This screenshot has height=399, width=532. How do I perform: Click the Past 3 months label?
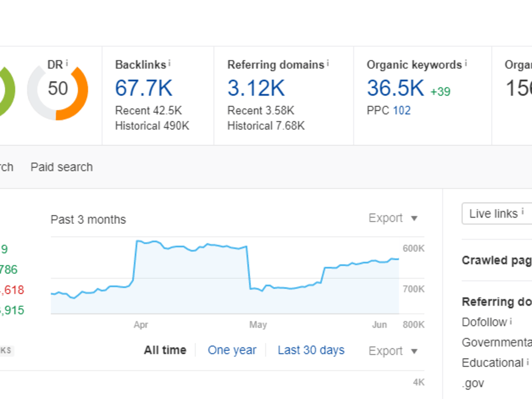[x=88, y=220]
